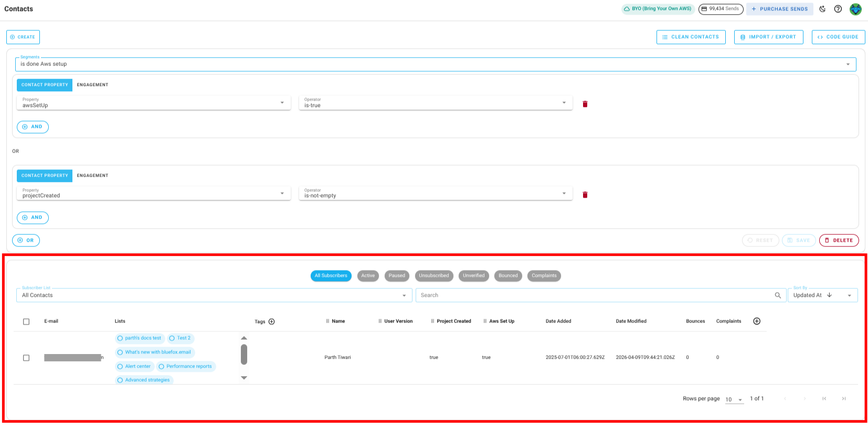Filter by Bounced subscribers

pos(508,276)
